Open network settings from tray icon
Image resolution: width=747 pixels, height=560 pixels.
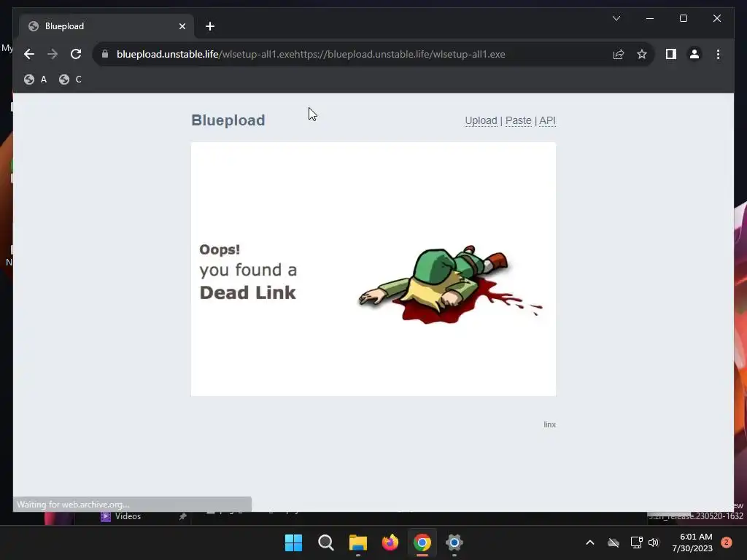coord(636,542)
